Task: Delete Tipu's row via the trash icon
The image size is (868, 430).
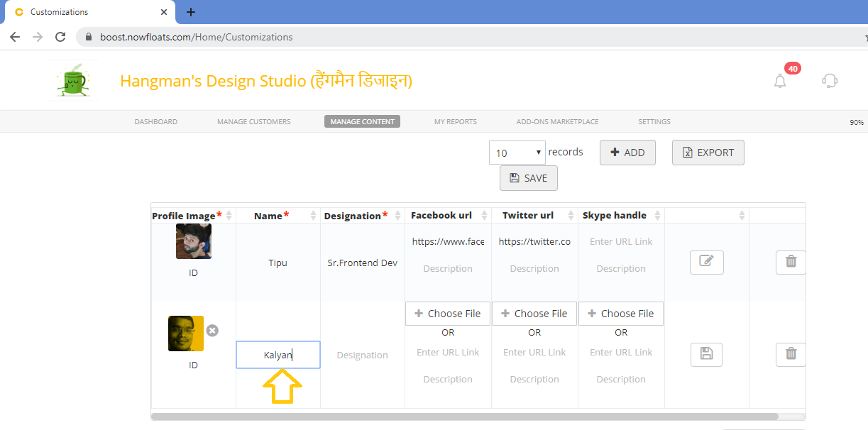Action: (x=790, y=262)
